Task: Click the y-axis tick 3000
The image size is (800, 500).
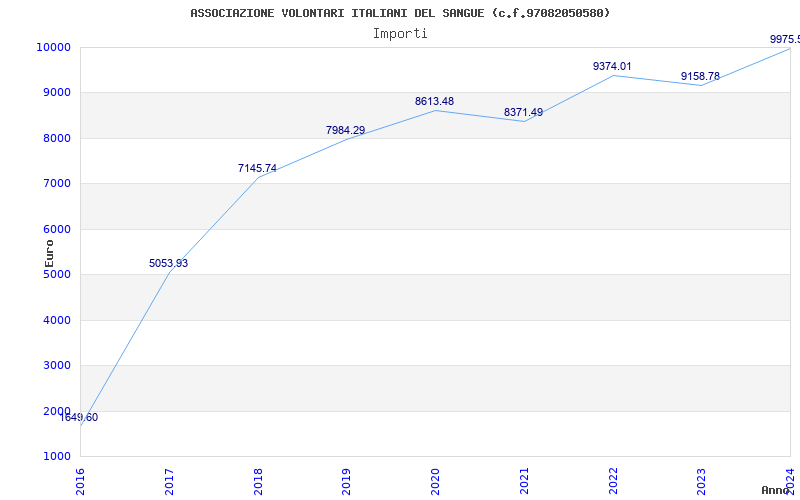Action: 56,366
